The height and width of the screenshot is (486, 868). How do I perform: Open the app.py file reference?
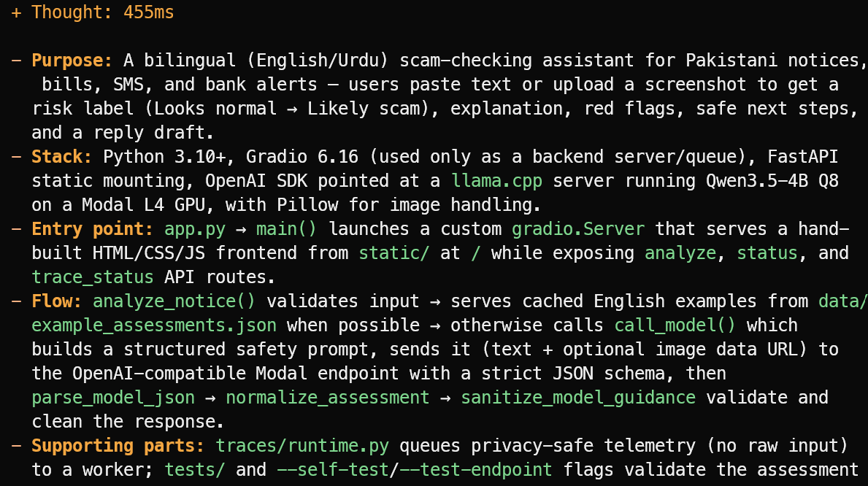point(195,228)
